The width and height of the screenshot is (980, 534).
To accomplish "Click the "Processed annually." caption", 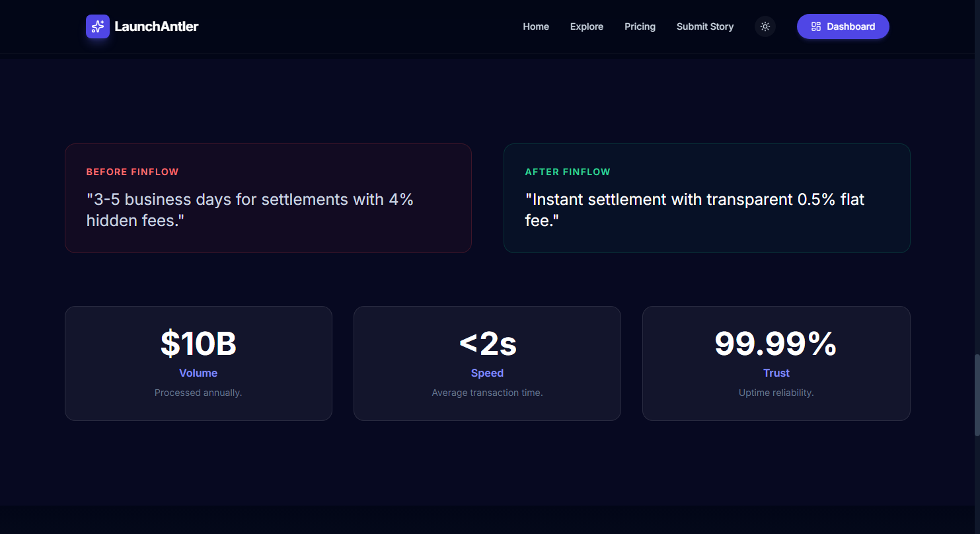I will (x=198, y=393).
